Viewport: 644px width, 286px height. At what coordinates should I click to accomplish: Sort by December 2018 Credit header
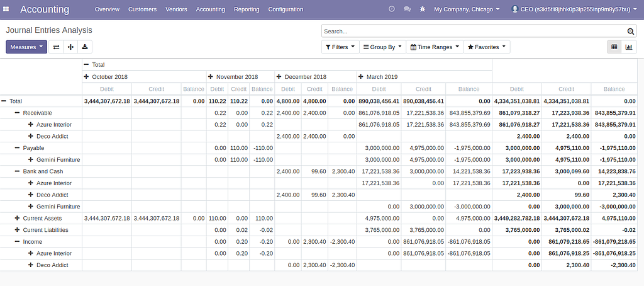click(314, 89)
